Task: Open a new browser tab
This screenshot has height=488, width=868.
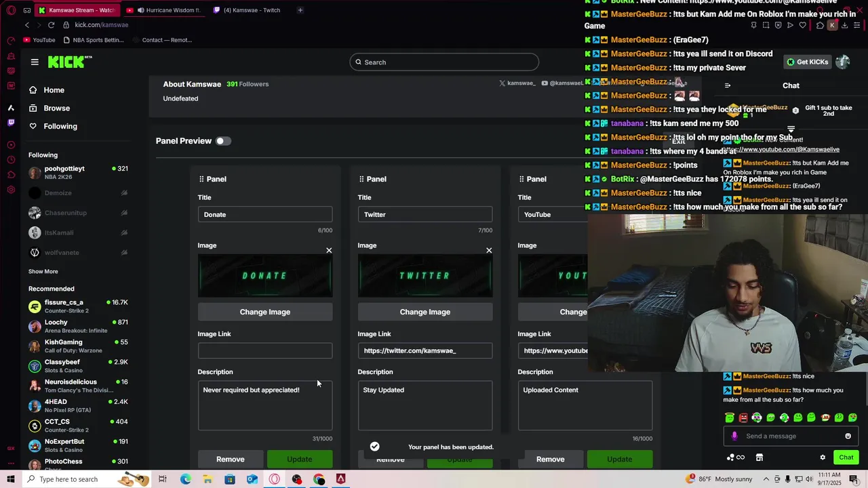Action: (x=300, y=10)
